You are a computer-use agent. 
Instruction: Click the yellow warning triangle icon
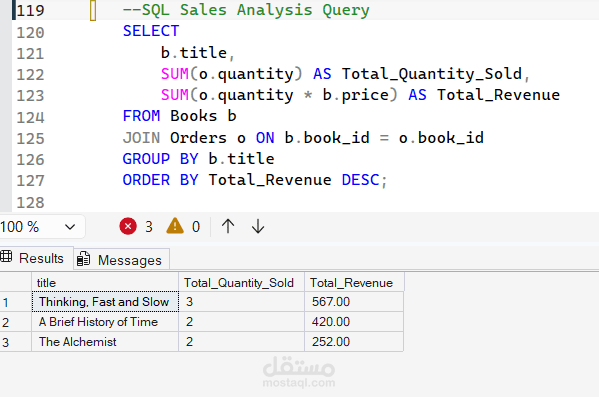click(175, 226)
